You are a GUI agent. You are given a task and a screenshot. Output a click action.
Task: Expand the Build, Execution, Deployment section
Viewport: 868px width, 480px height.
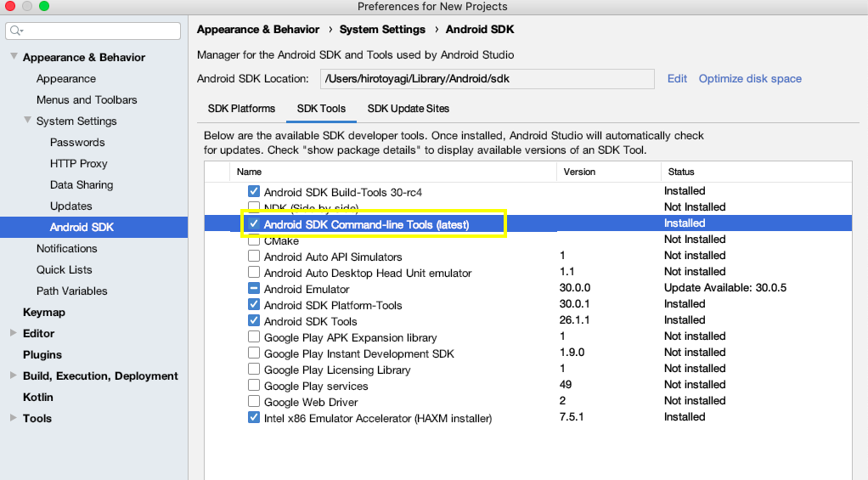pyautogui.click(x=14, y=376)
